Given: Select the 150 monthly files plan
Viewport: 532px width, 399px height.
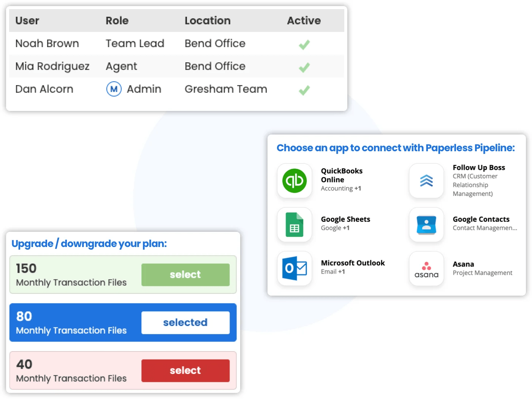Looking at the screenshot, I should [185, 275].
